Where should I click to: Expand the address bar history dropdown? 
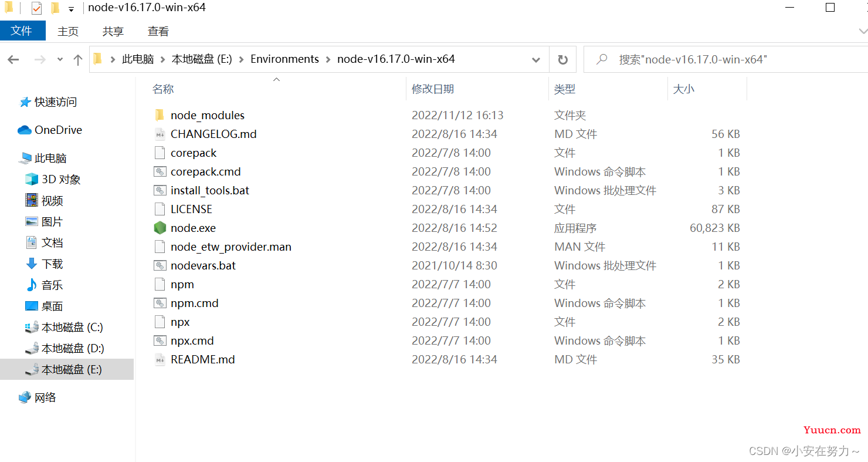(x=535, y=59)
